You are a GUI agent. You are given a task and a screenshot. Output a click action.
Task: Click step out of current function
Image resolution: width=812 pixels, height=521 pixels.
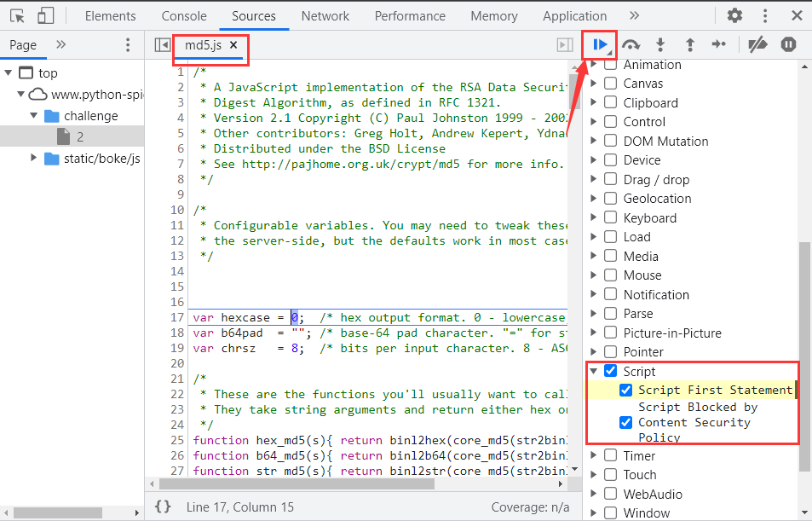(690, 45)
